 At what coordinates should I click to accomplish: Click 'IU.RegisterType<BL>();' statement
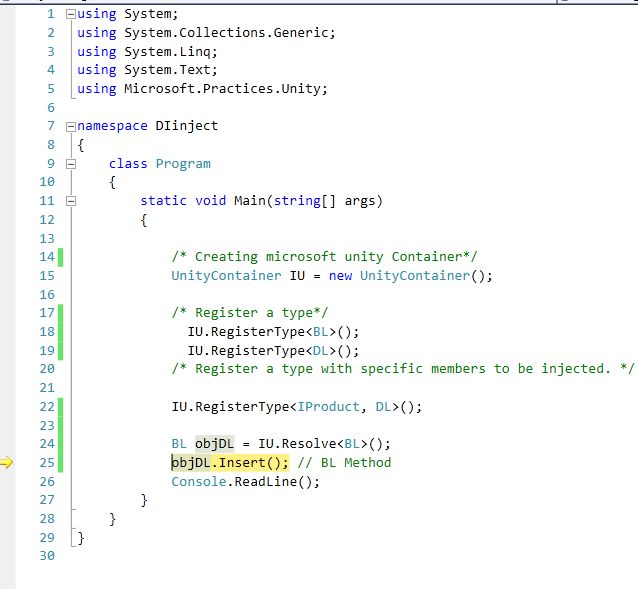273,332
